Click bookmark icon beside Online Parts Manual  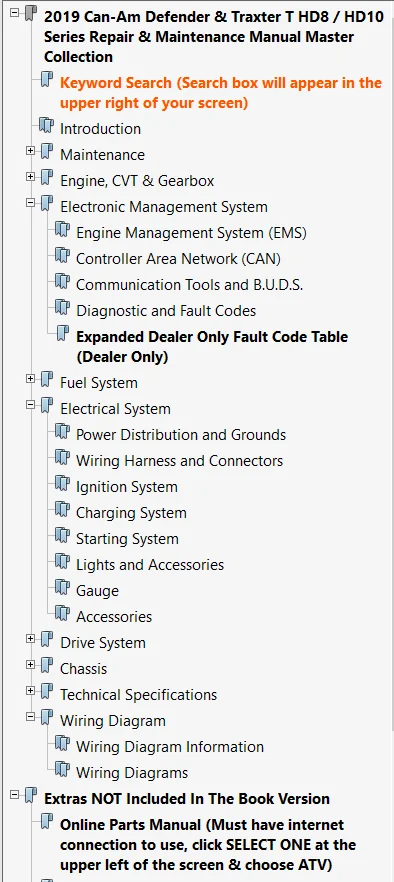click(x=47, y=822)
